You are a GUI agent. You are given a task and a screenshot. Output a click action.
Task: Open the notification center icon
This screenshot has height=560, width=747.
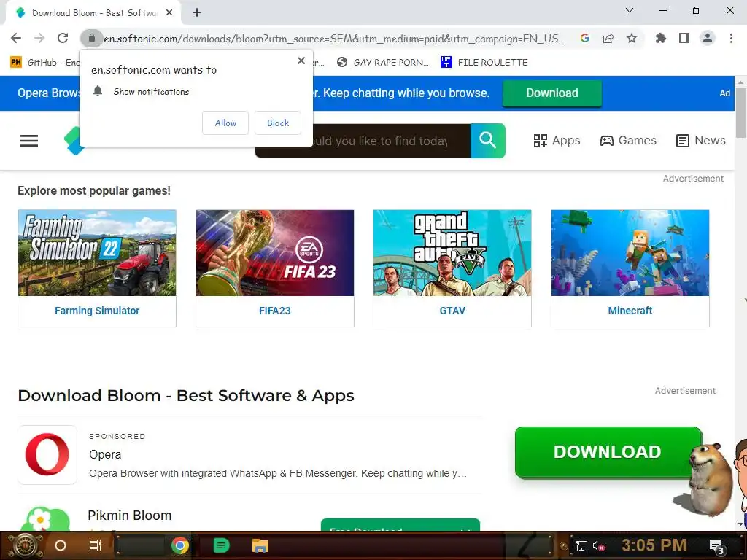[717, 547]
